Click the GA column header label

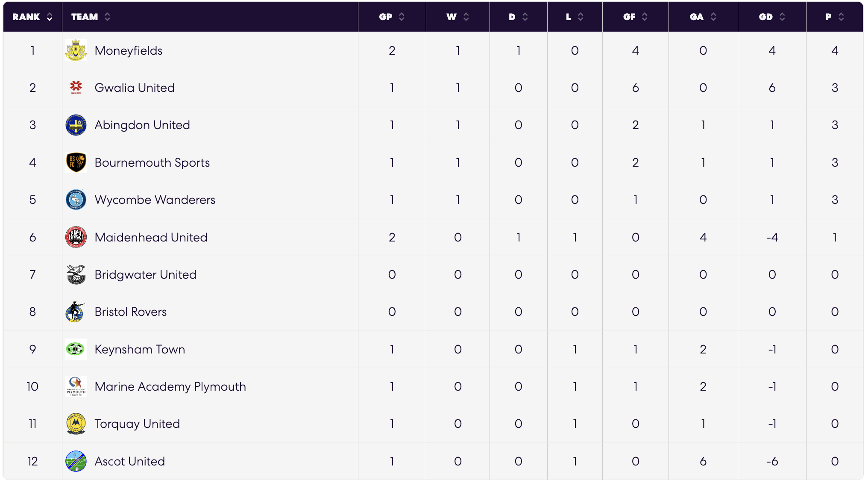697,17
